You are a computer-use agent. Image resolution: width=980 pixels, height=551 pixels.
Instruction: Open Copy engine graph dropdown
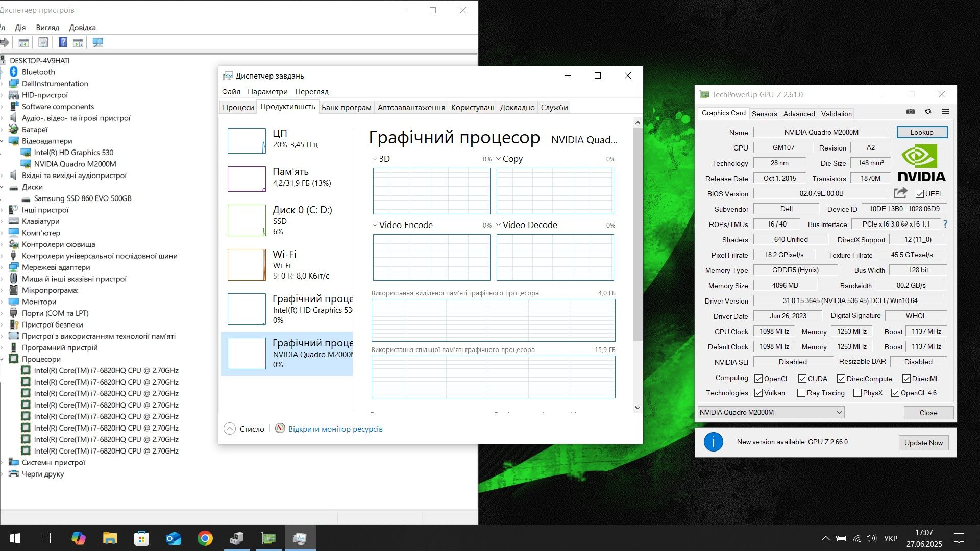(499, 159)
